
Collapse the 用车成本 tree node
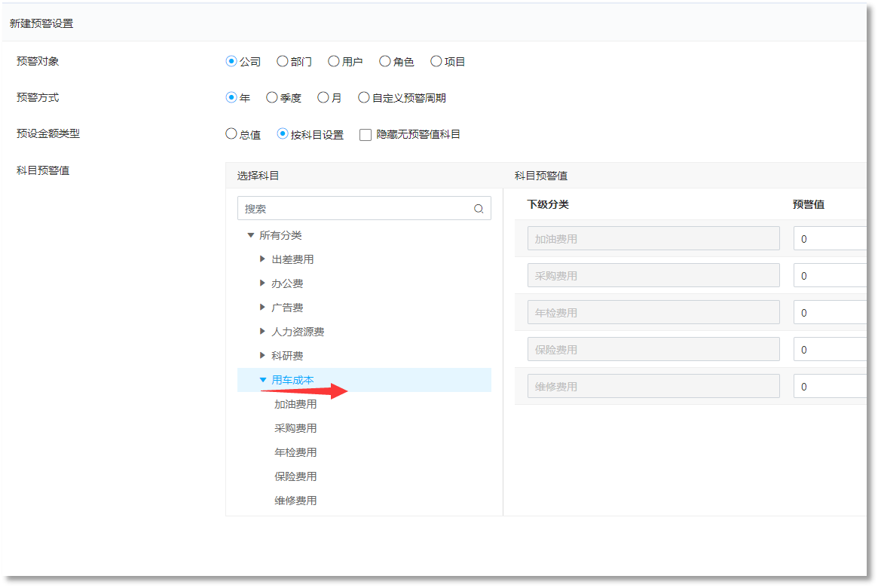262,380
